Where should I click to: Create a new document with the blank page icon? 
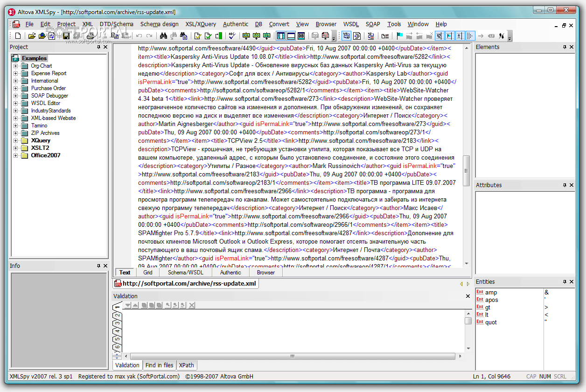tap(18, 36)
